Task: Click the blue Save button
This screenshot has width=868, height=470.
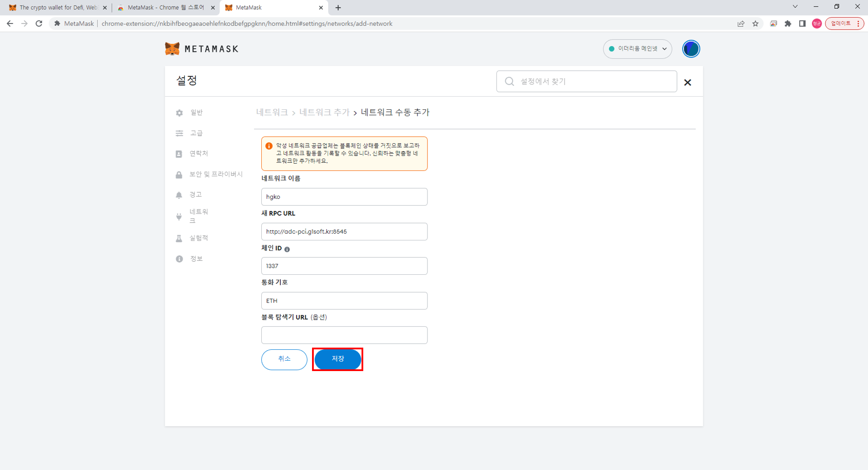Action: coord(338,359)
